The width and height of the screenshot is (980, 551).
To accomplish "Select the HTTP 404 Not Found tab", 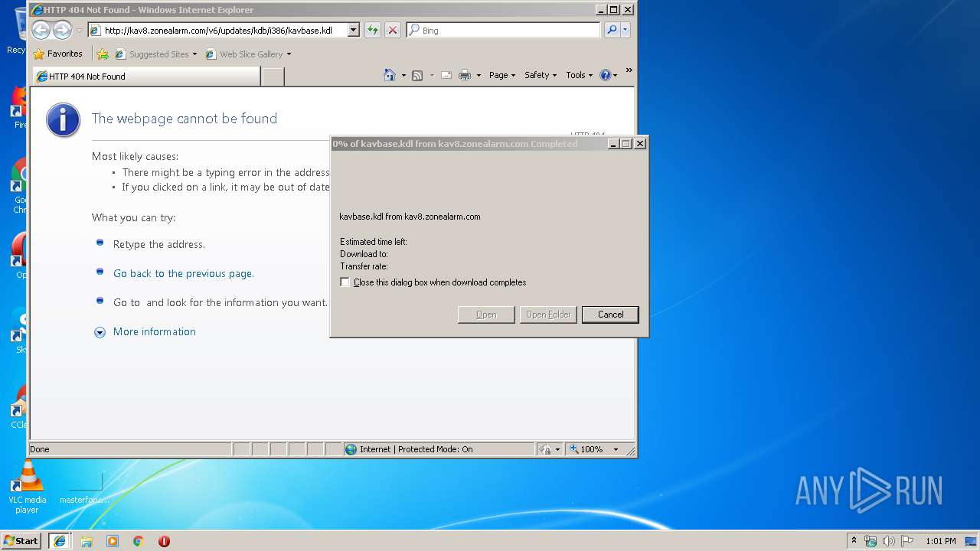I will point(146,77).
